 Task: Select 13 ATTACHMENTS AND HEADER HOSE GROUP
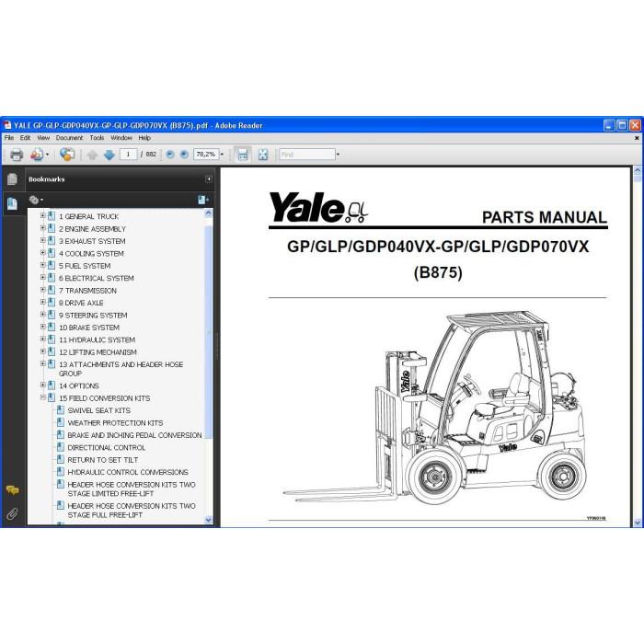coord(121,369)
